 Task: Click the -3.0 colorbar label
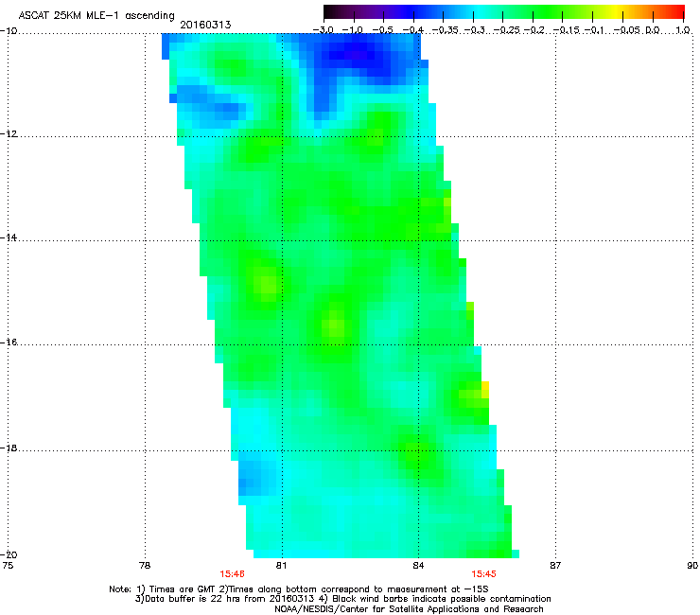coord(324,30)
